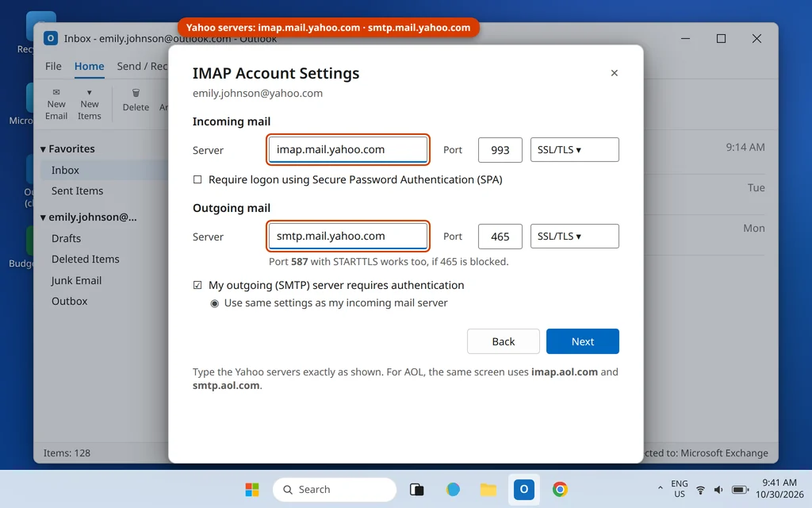Open Chrome from the taskbar
812x508 pixels.
click(x=560, y=489)
